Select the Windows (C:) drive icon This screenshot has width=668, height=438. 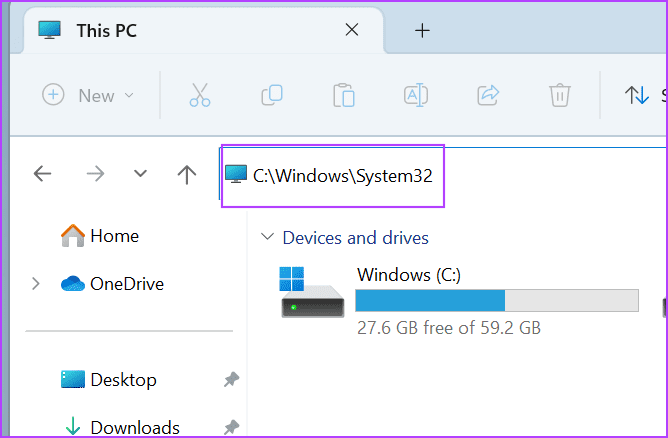[312, 292]
